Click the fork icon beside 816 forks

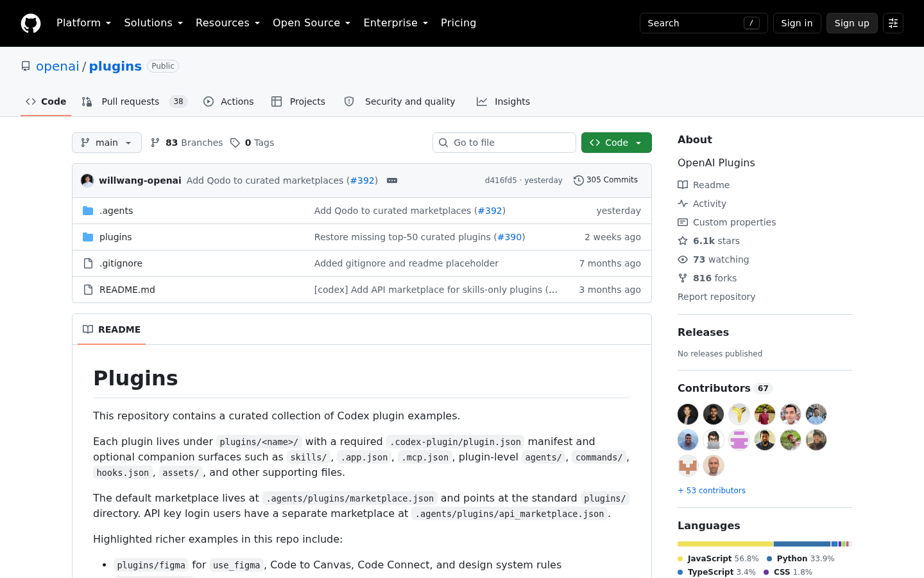point(683,278)
